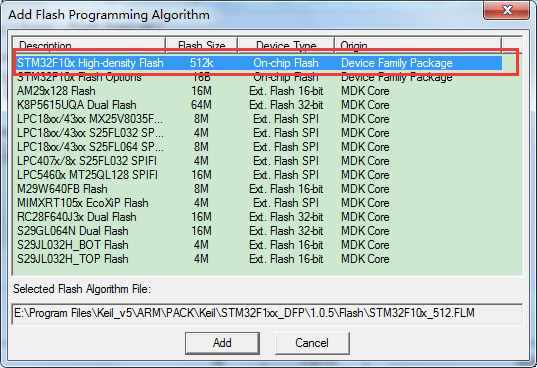This screenshot has width=537, height=368.
Task: Select LPC18xx/43xx S25FL032 SPIFI row
Action: pyautogui.click(x=259, y=133)
